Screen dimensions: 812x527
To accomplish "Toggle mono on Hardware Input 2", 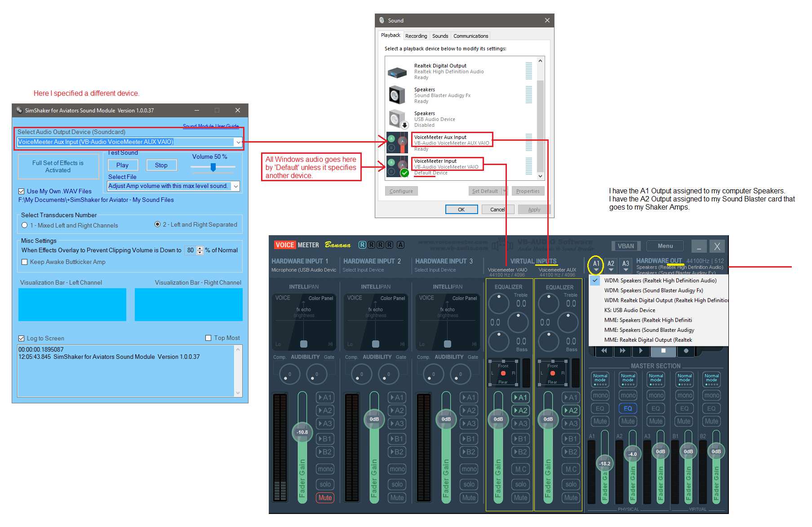I will pos(397,469).
